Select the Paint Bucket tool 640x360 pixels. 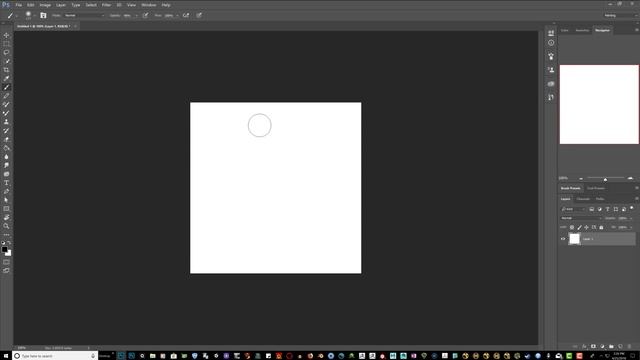(x=6, y=148)
